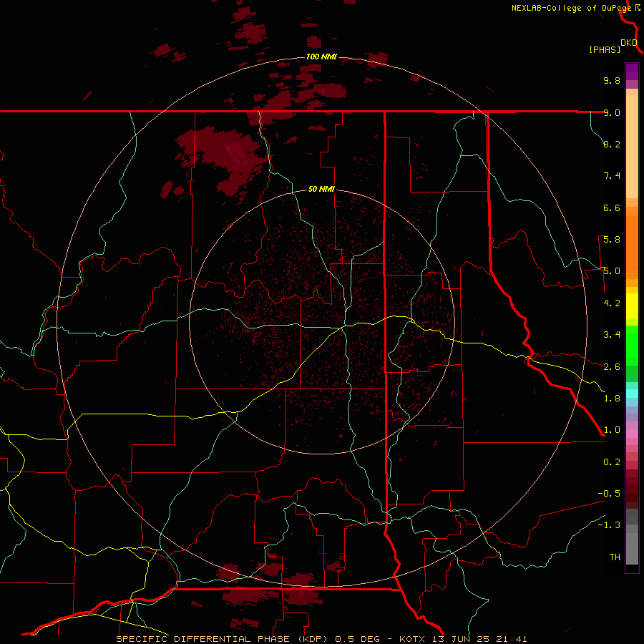Image resolution: width=644 pixels, height=644 pixels.
Task: Click the 7.4 color scale value
Action: click(612, 176)
